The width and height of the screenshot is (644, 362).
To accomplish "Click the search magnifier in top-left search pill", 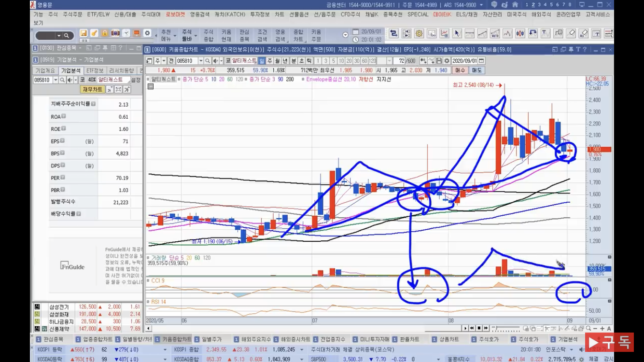I will click(x=67, y=36).
